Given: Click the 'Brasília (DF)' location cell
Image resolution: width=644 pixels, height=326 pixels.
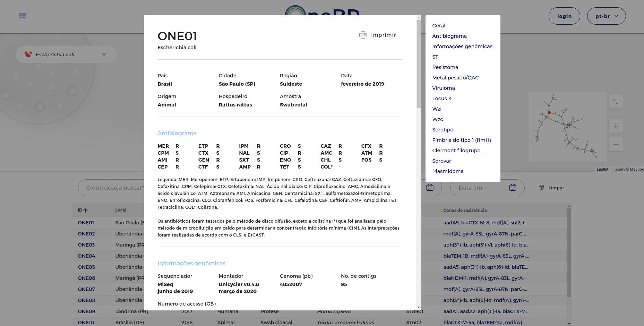Looking at the screenshot, I should (129, 323).
